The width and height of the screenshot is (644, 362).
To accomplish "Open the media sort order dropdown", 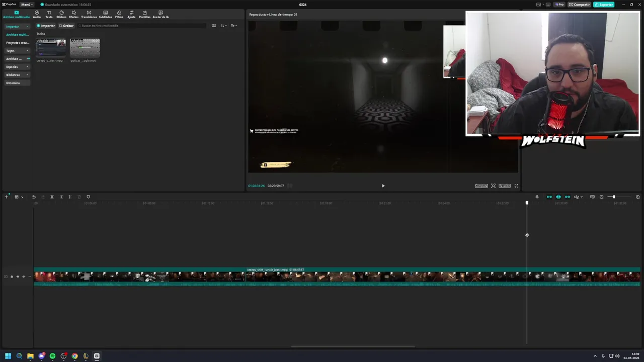I will pyautogui.click(x=224, y=26).
